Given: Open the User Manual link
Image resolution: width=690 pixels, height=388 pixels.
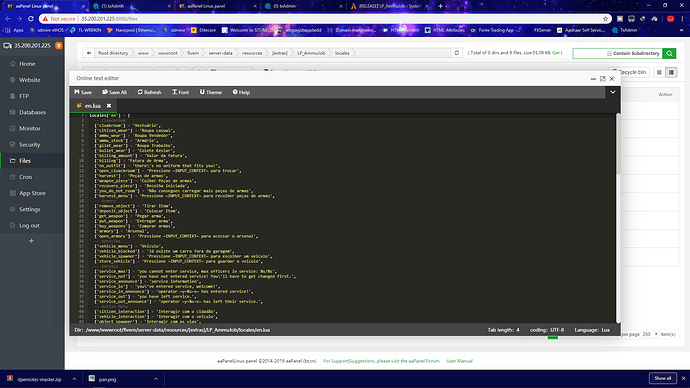Looking at the screenshot, I should pyautogui.click(x=459, y=361).
